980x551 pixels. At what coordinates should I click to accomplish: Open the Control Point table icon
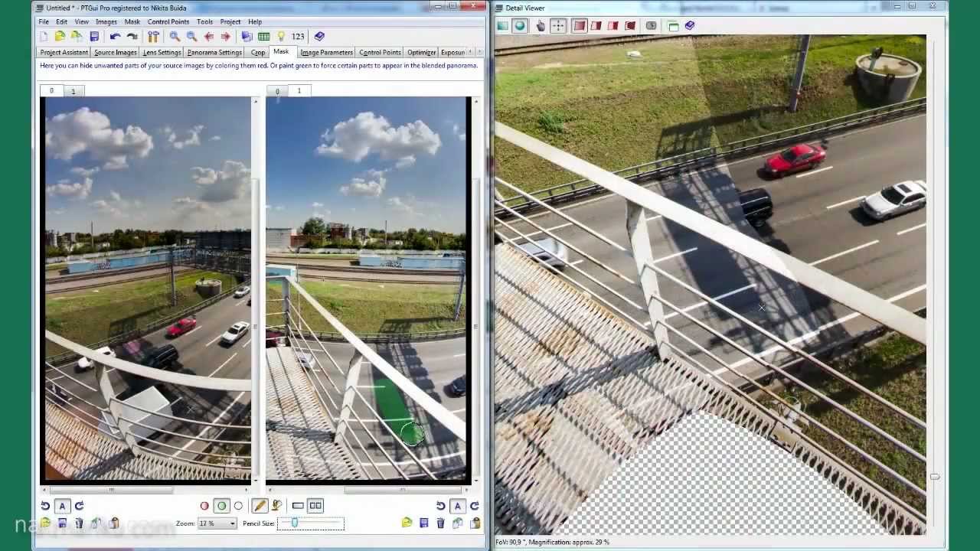pos(263,37)
